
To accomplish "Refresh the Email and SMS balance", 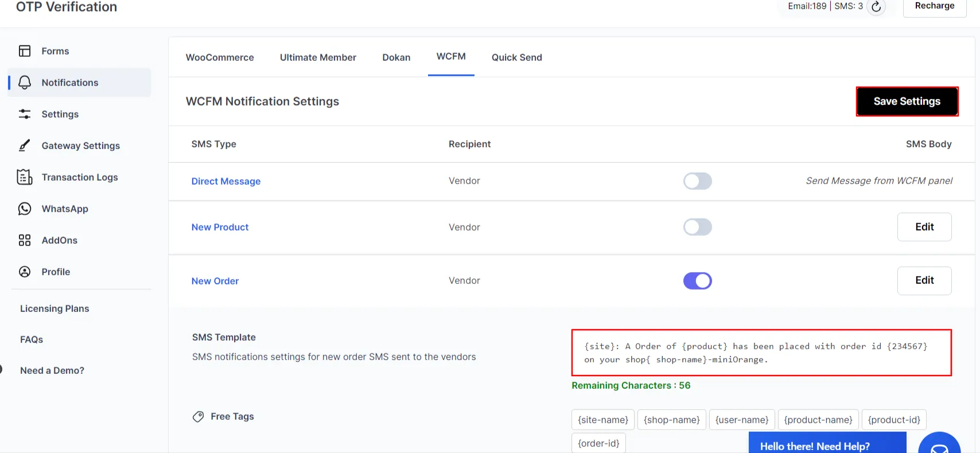I will [x=876, y=7].
